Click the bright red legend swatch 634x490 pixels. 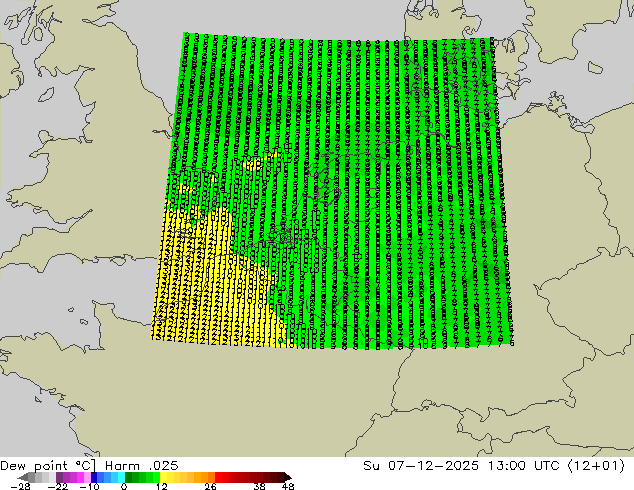click(218, 477)
